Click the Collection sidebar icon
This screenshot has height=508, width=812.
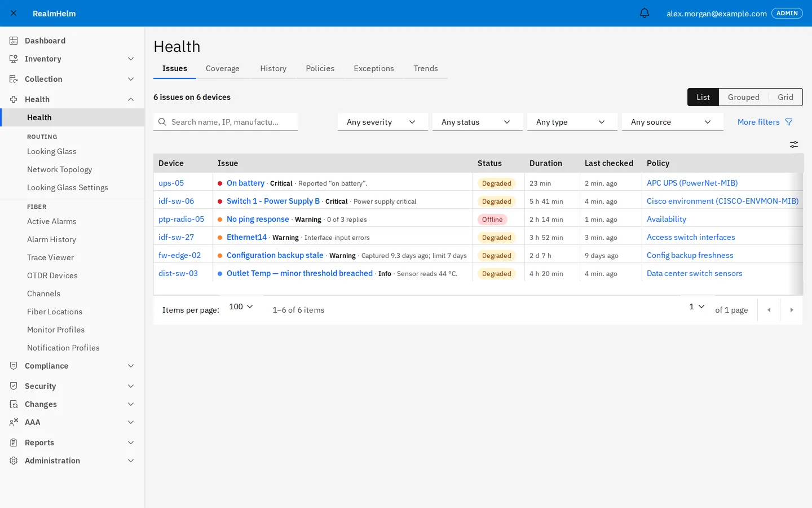[14, 79]
